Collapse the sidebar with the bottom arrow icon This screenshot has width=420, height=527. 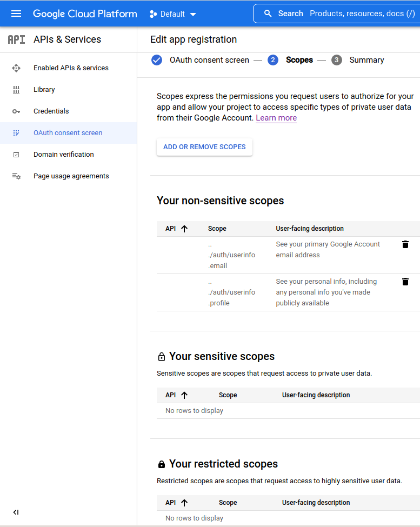16,512
